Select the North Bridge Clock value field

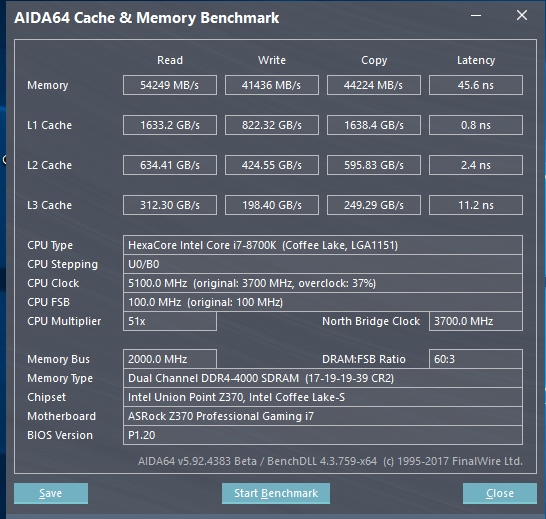tap(476, 321)
